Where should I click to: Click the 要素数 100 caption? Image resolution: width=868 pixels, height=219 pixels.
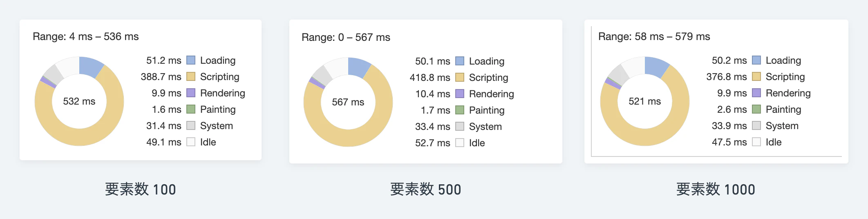pos(141,190)
